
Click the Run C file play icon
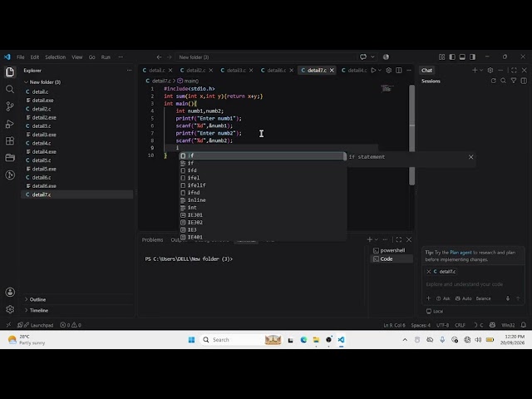373,70
